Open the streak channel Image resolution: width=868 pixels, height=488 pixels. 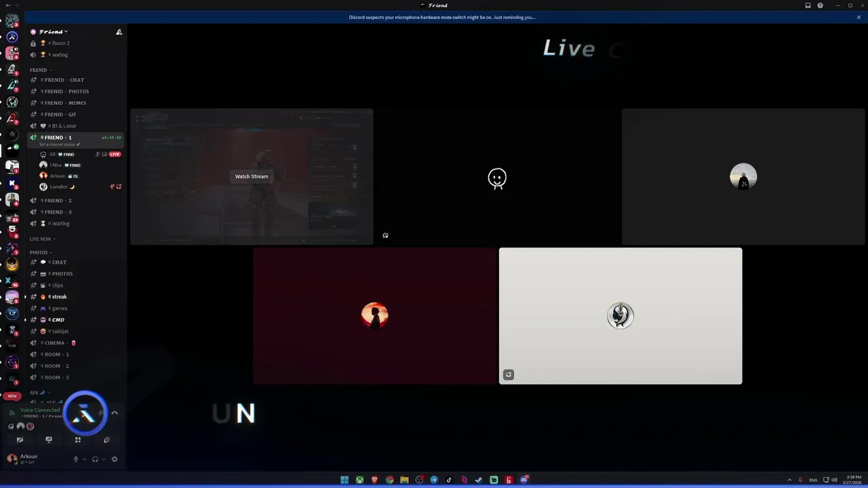[75, 297]
